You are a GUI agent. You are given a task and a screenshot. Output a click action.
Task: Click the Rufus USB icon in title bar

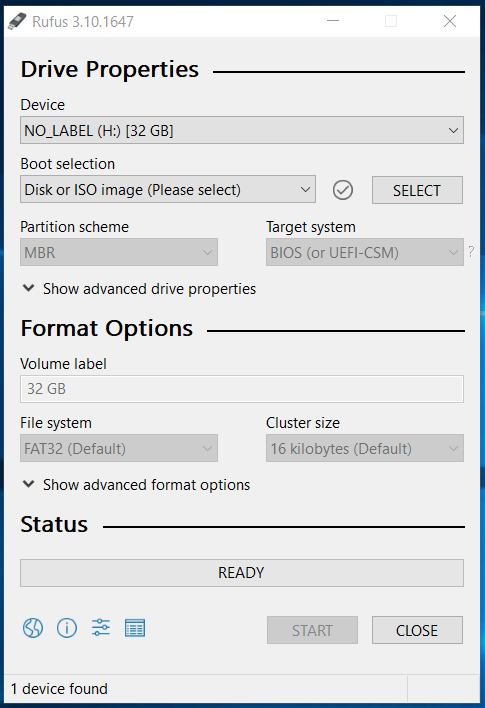17,21
